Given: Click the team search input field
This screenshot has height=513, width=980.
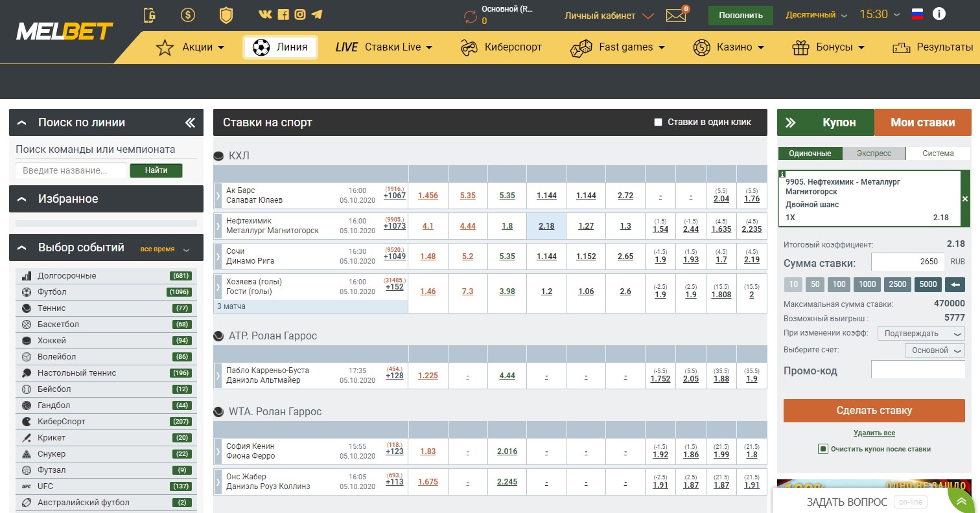Looking at the screenshot, I should click(71, 171).
